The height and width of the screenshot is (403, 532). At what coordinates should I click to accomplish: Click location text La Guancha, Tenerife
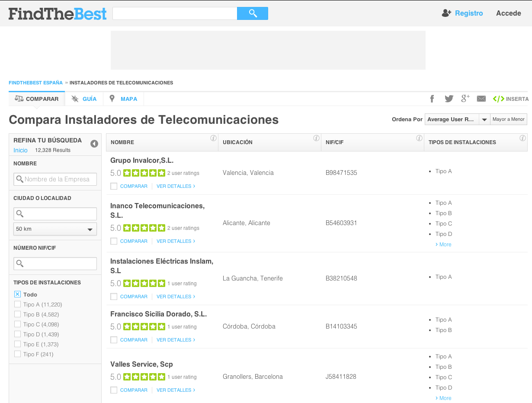pyautogui.click(x=253, y=278)
